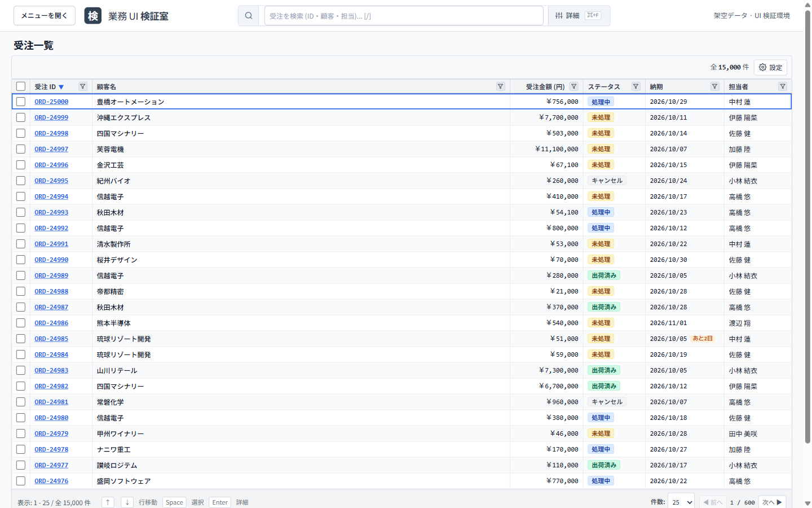Open order link ORD-24976
This screenshot has height=508, width=812.
[51, 481]
